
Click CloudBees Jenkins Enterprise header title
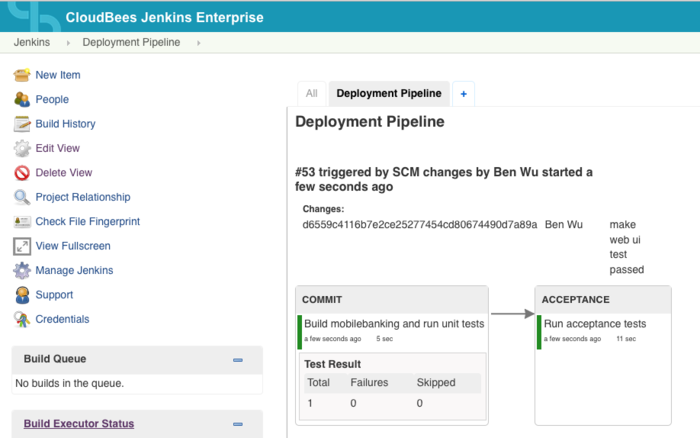165,17
